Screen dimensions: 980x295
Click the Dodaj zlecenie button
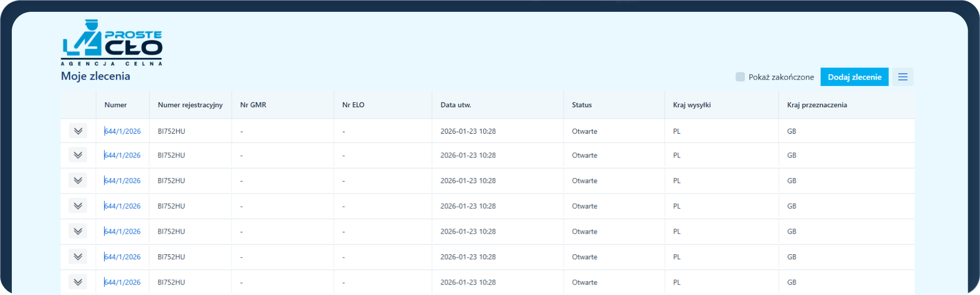pos(854,77)
